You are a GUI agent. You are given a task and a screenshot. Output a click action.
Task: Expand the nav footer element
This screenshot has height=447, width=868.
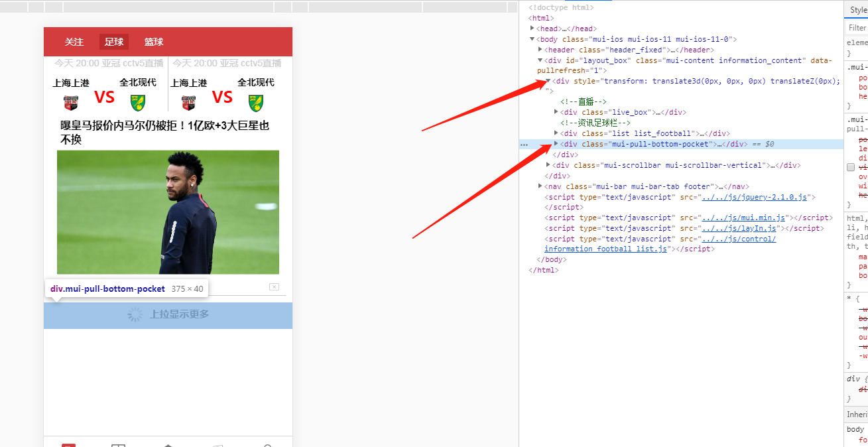coord(540,186)
